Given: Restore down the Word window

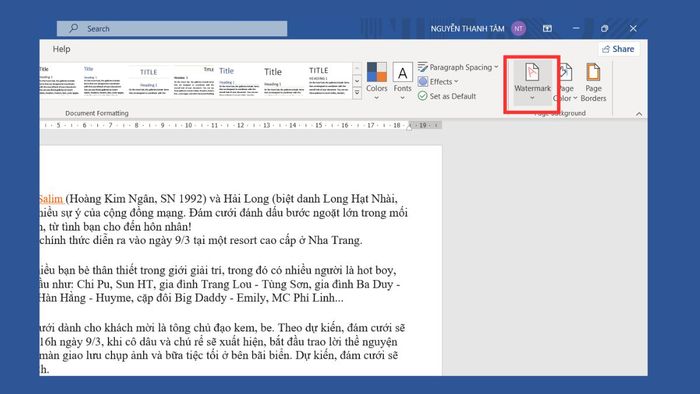Looking at the screenshot, I should tap(604, 29).
